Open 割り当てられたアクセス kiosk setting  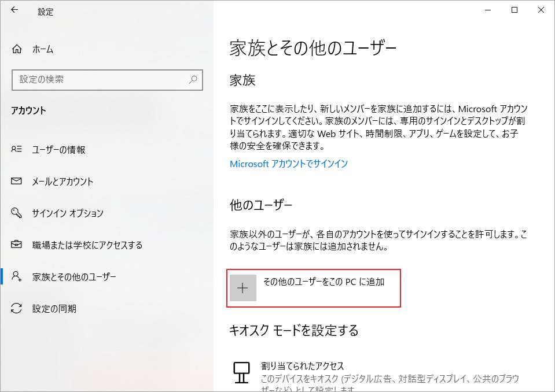click(375, 375)
